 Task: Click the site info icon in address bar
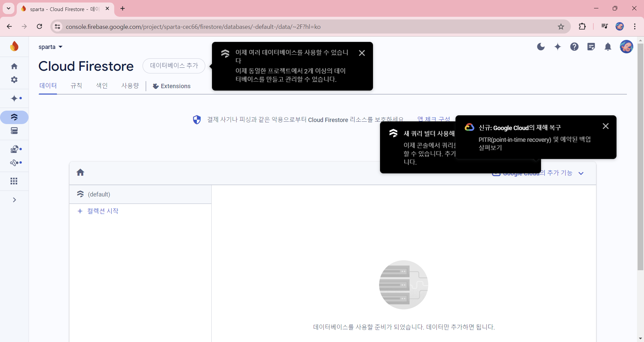click(x=58, y=26)
